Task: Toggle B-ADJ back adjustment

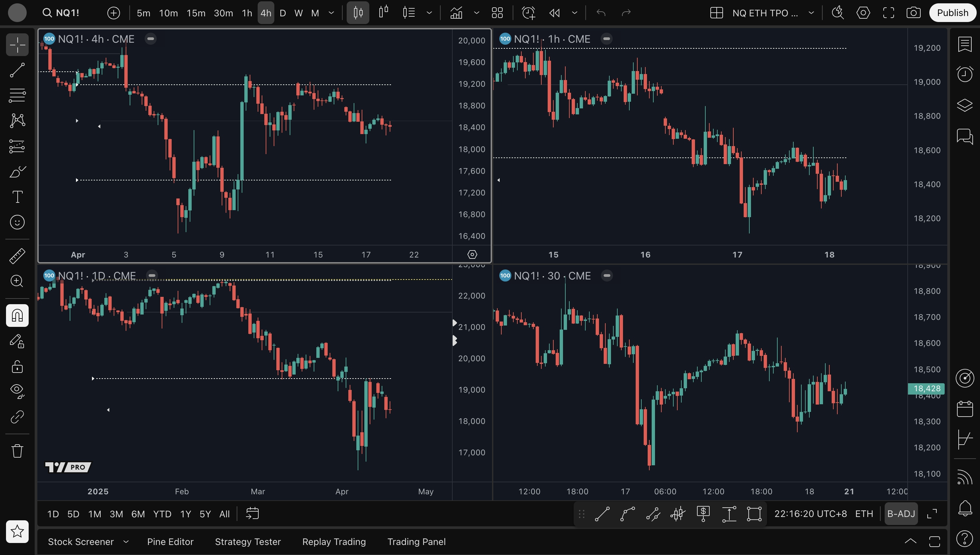Action: [901, 514]
